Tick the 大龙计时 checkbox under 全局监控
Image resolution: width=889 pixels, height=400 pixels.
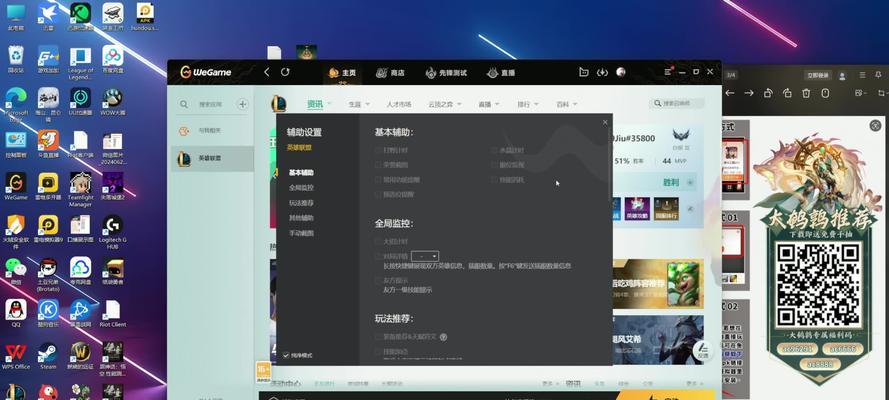378,241
